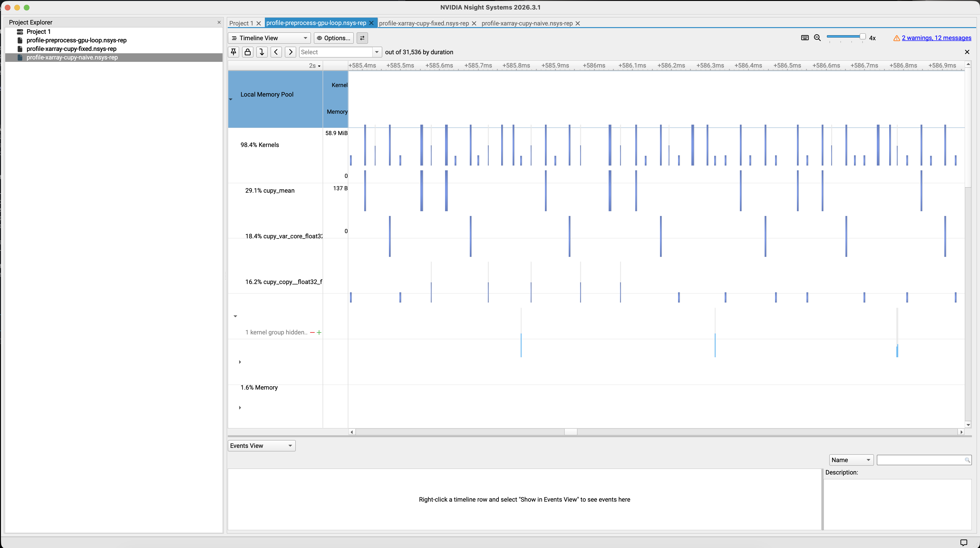Select the '29.1% cupy_mean' row label
This screenshot has width=980, height=548.
270,190
